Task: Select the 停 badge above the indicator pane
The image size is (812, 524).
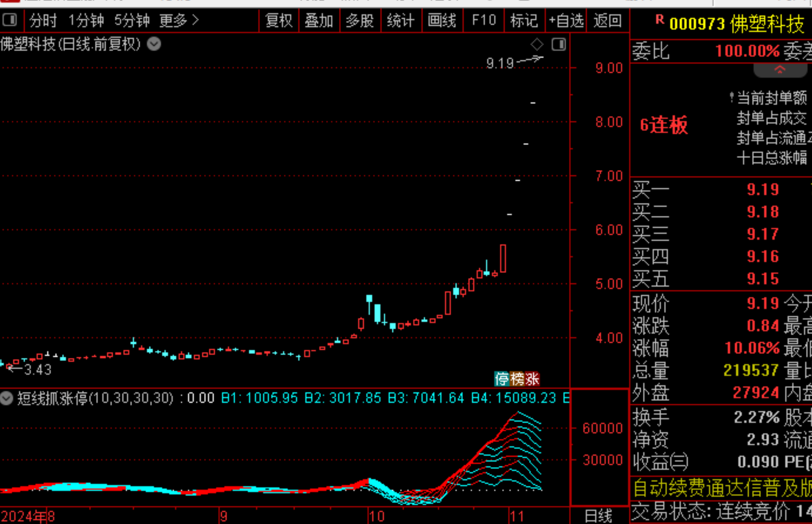Action: 501,379
